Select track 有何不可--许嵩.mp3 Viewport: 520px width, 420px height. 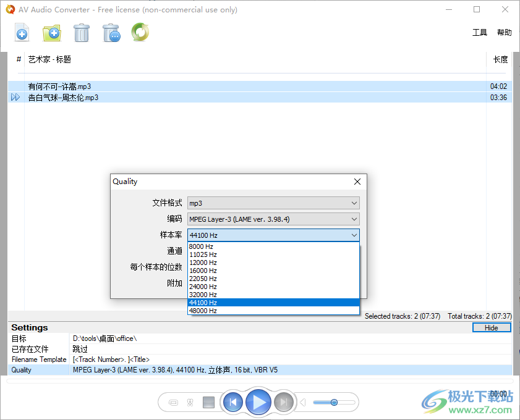(260, 86)
